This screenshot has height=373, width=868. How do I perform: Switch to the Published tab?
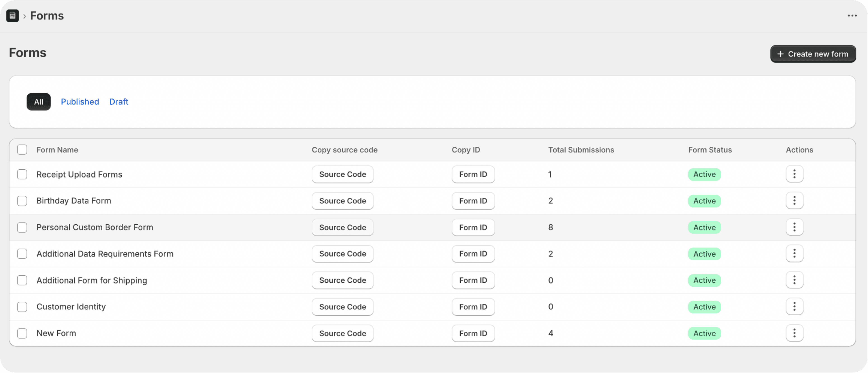[80, 102]
